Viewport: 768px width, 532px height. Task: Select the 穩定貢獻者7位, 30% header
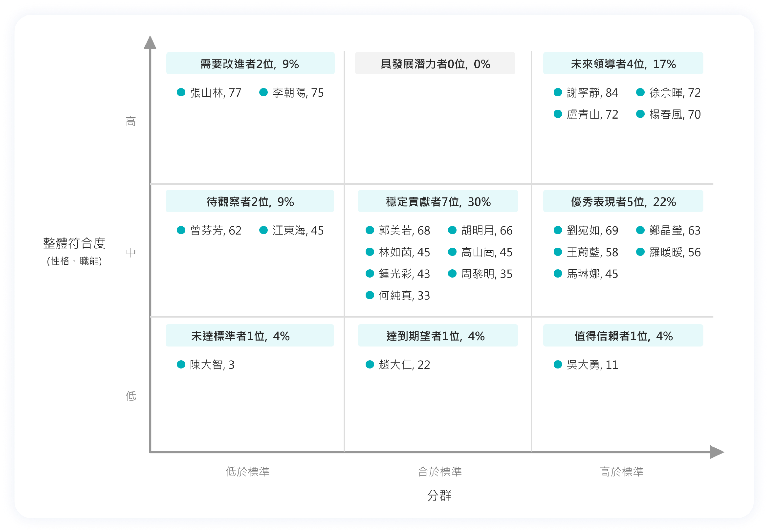(437, 201)
